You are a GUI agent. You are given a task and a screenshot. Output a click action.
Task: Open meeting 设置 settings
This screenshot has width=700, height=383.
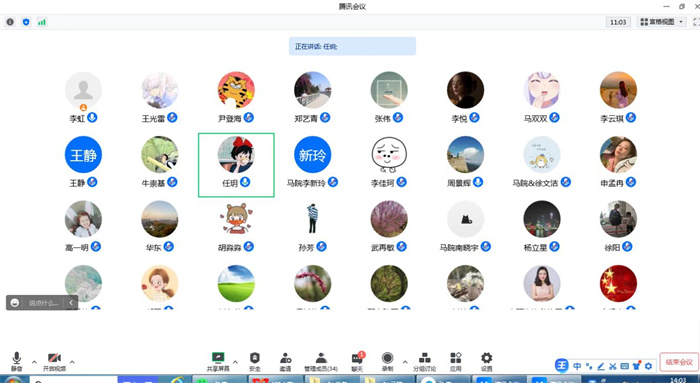[486, 362]
